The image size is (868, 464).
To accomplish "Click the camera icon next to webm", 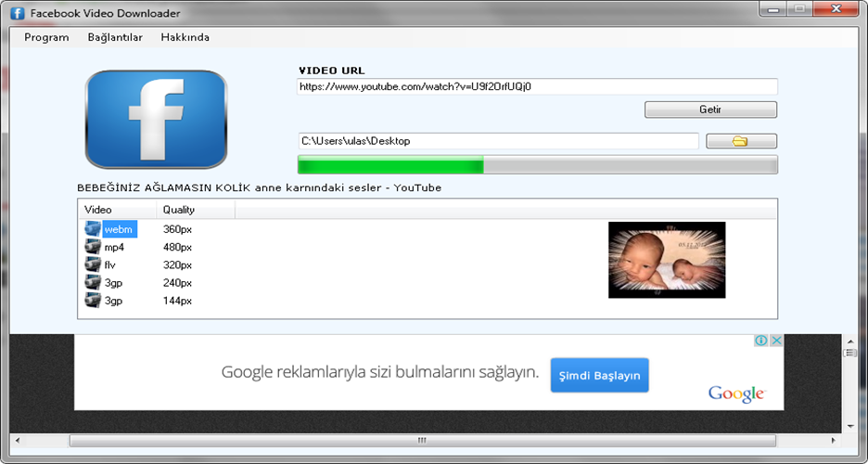I will (x=93, y=228).
